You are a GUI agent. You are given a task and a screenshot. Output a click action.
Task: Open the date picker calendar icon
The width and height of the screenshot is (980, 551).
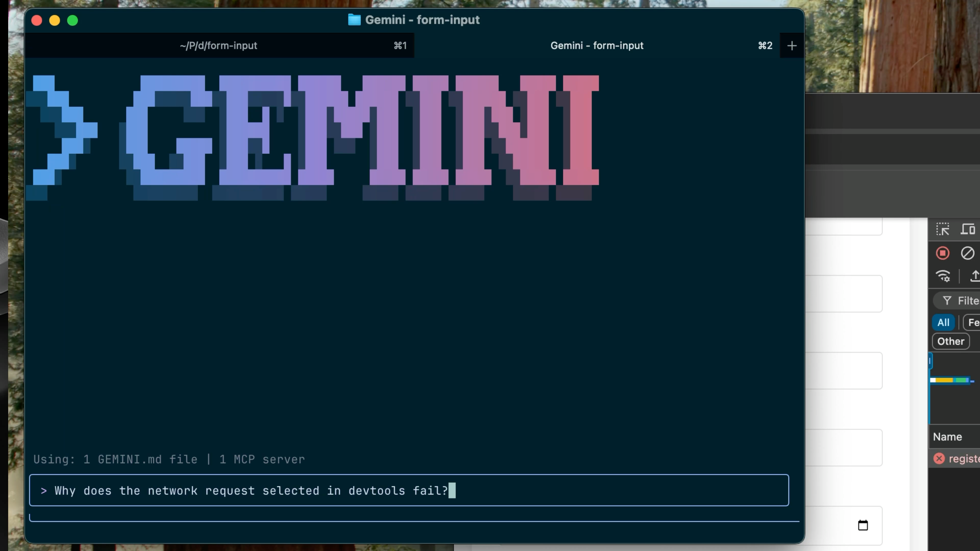click(x=863, y=525)
